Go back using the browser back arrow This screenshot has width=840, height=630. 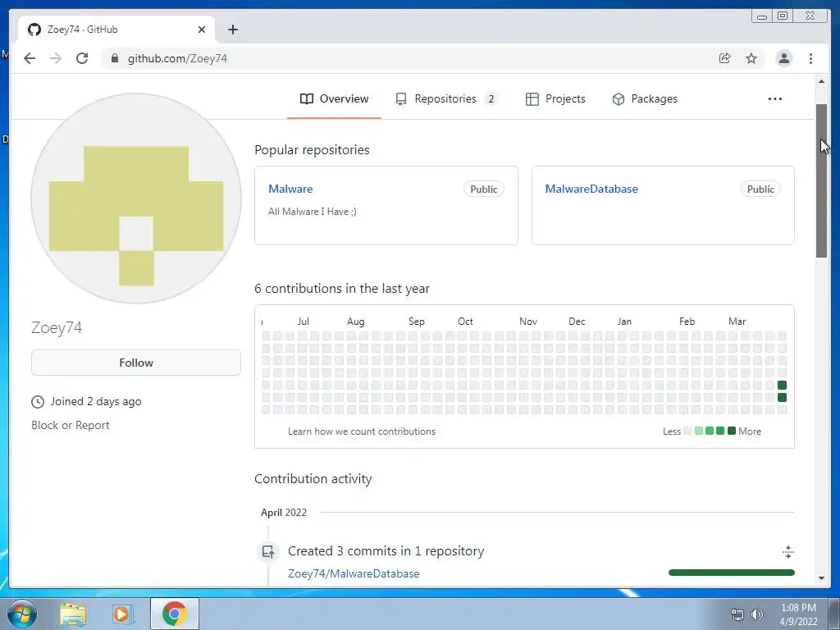point(30,58)
